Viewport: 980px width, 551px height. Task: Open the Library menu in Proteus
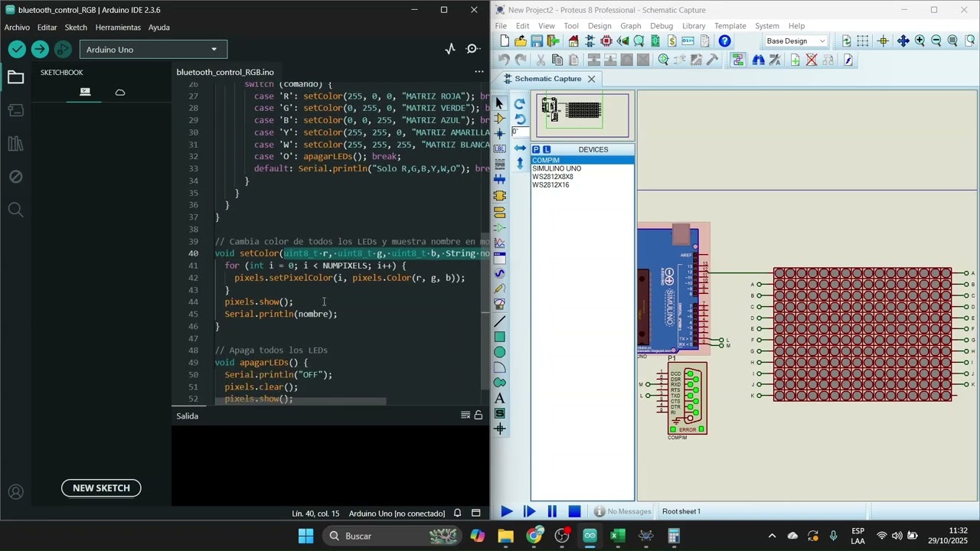point(694,26)
